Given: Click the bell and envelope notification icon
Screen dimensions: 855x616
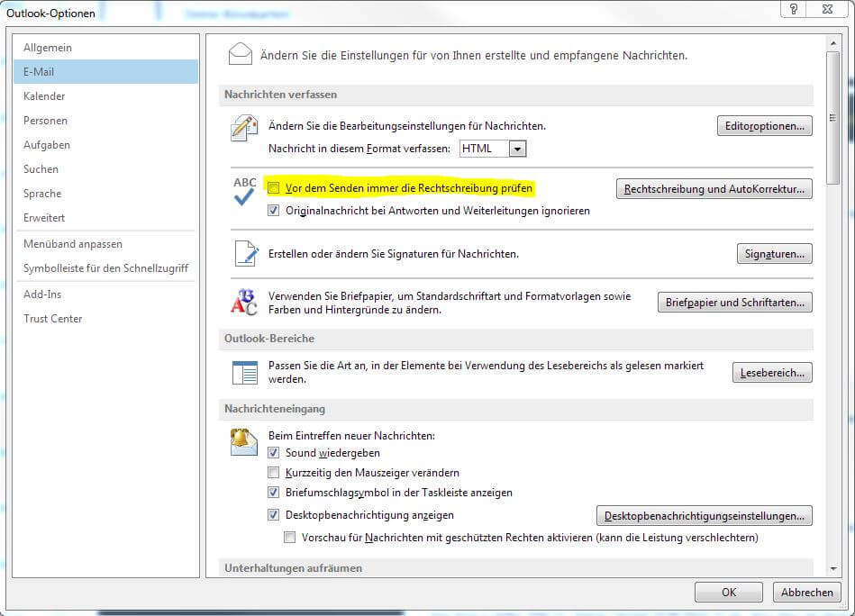Looking at the screenshot, I should pos(244,441).
